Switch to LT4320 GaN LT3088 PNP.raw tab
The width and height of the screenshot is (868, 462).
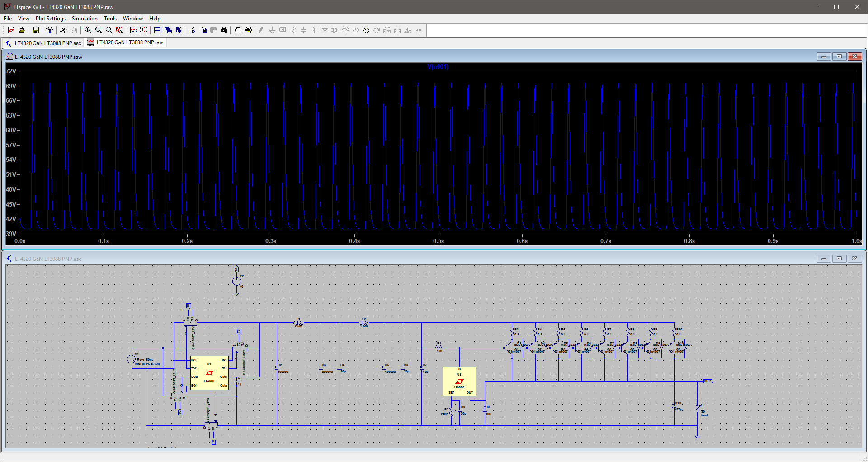tap(125, 42)
